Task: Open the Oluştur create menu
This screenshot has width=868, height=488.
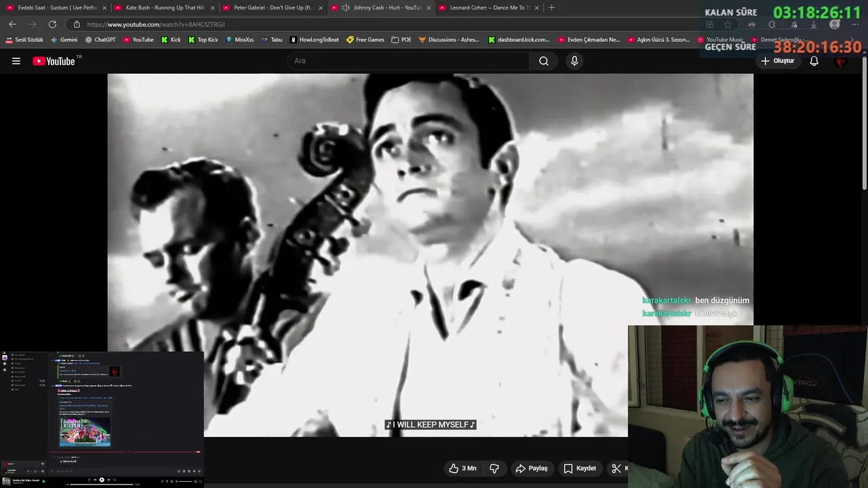Action: pyautogui.click(x=777, y=61)
